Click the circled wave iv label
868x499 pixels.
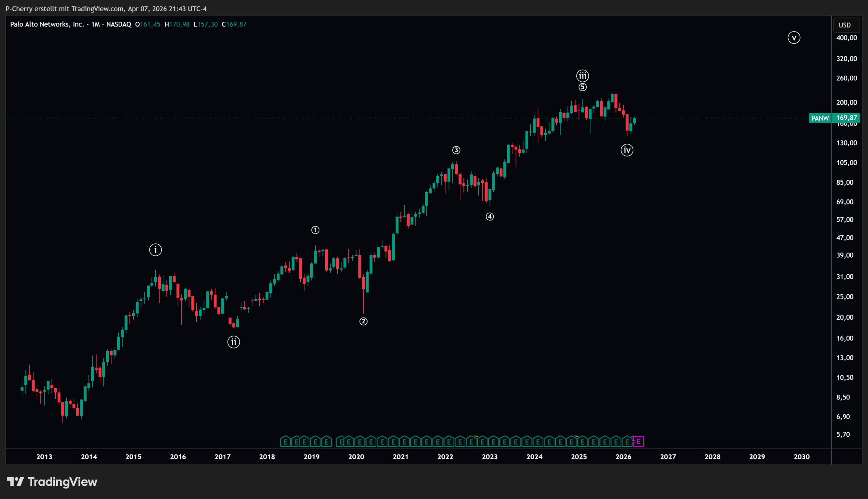[627, 150]
